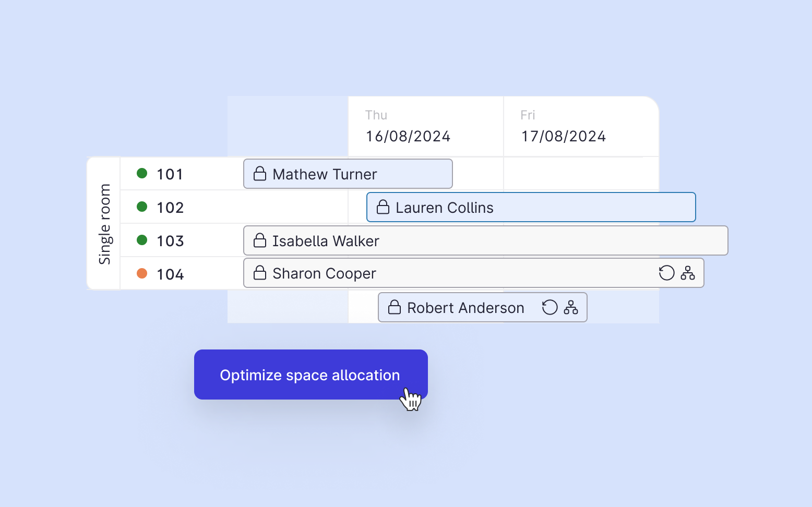Click the lock icon on Mathew Turner booking
Viewport: 812px width, 507px height.
(260, 174)
